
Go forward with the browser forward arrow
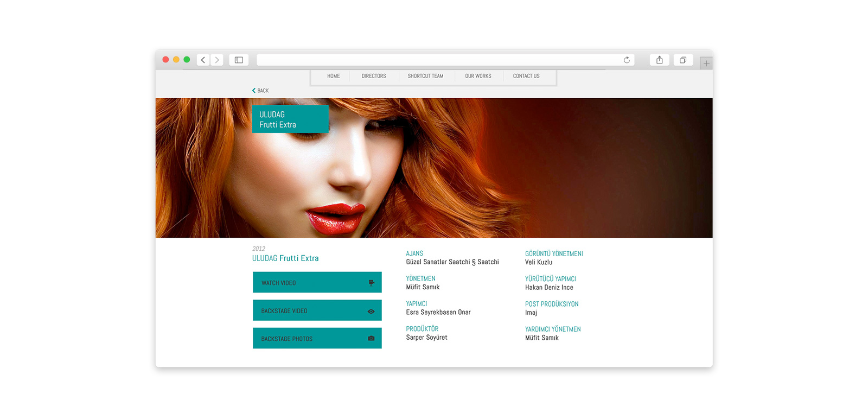[217, 60]
